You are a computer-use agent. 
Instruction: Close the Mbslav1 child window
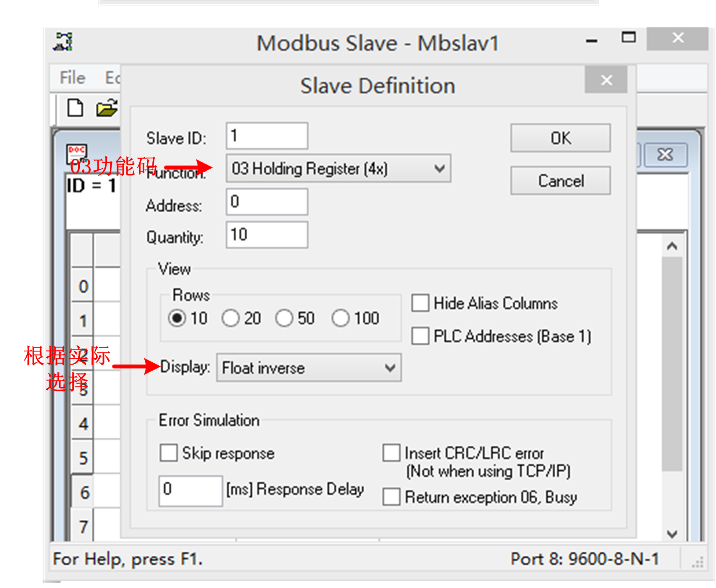point(665,155)
